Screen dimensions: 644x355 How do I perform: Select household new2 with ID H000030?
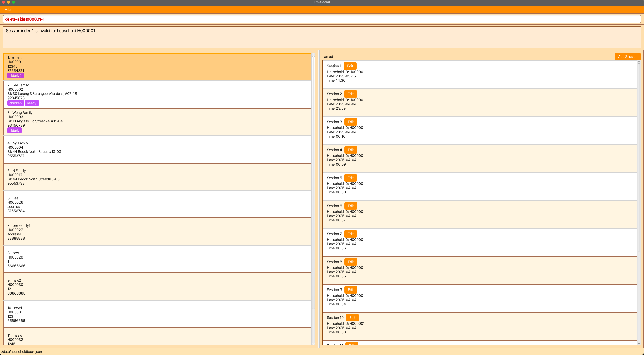pos(157,287)
